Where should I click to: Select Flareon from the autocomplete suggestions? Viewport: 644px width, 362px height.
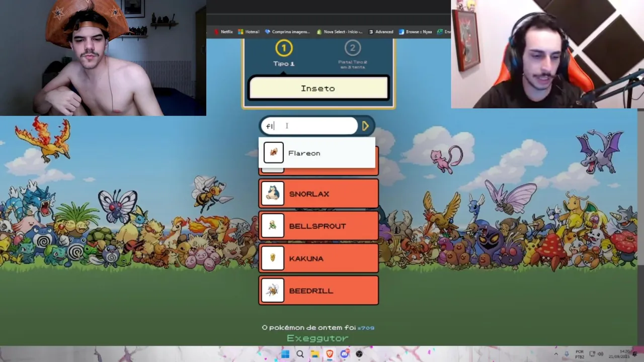coord(317,153)
